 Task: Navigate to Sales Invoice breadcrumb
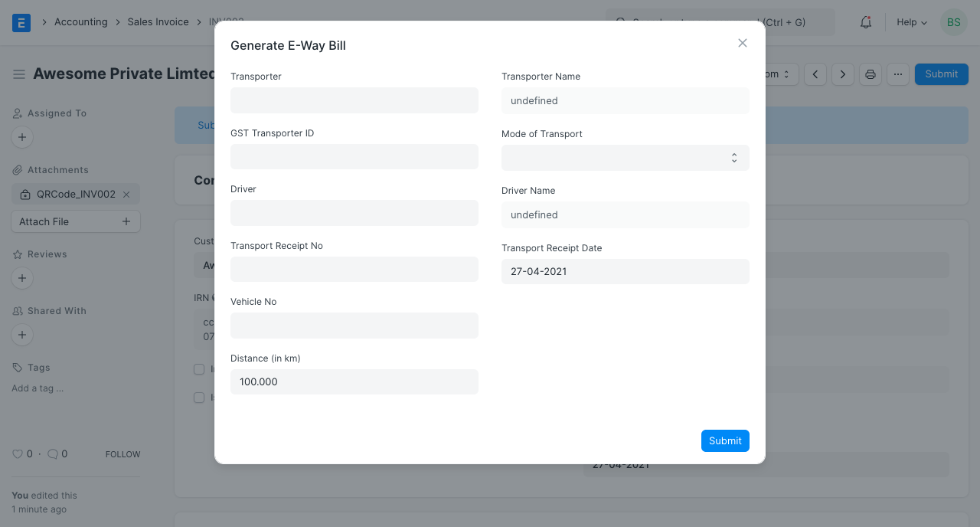(158, 22)
